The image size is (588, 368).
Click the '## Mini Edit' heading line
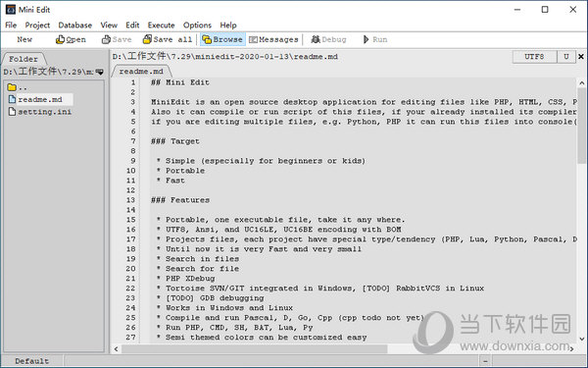[180, 82]
